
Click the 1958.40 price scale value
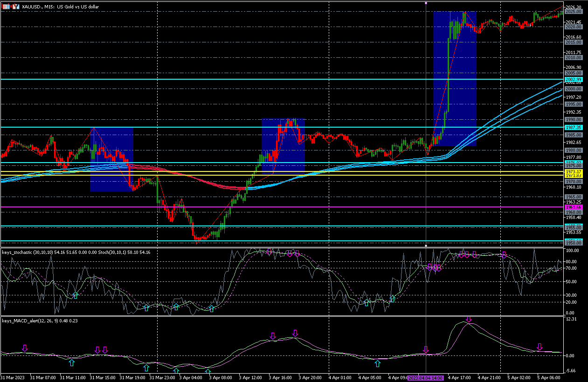coord(573,217)
